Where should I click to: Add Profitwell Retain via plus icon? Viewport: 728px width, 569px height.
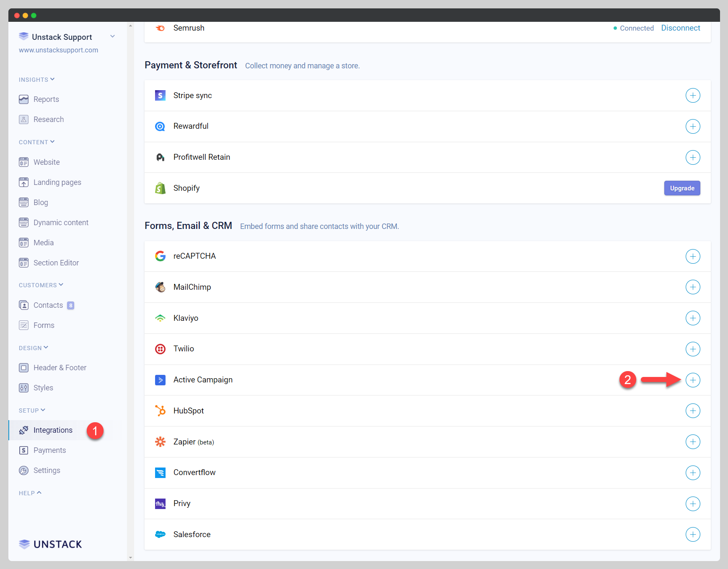click(693, 157)
